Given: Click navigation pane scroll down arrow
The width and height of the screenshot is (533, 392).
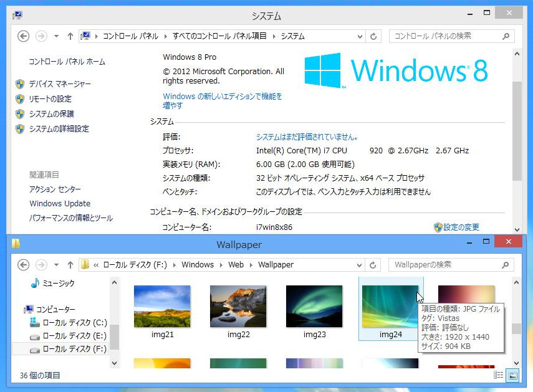Looking at the screenshot, I should [115, 363].
